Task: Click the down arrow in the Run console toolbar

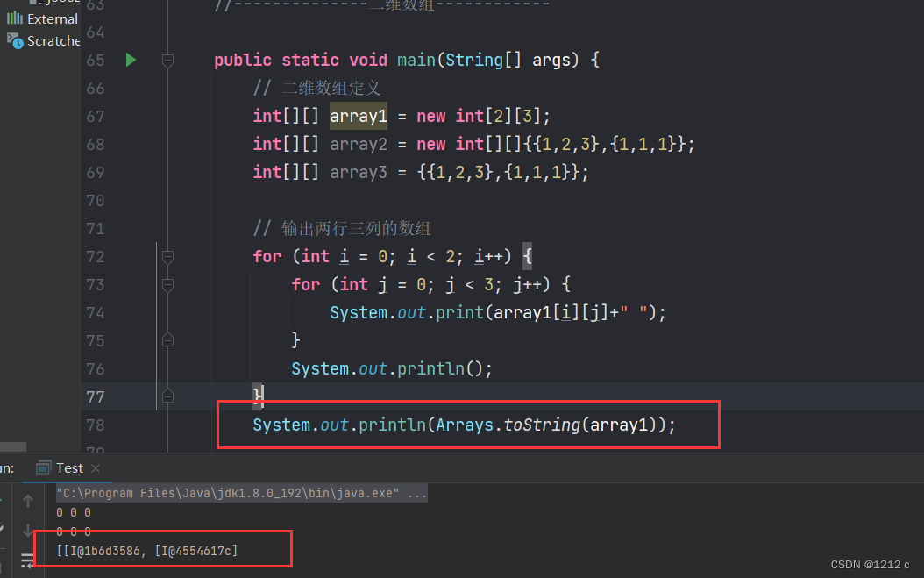Action: coord(28,531)
